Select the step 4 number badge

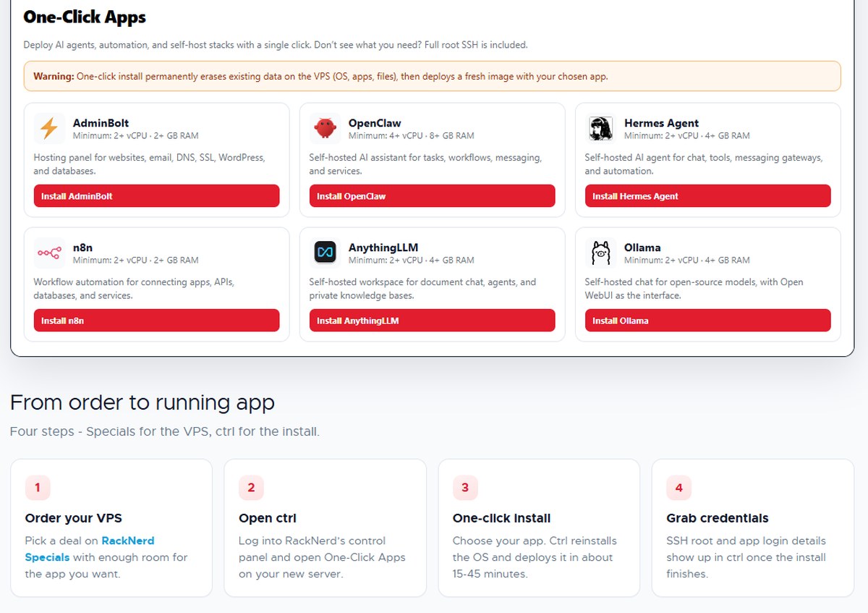[678, 488]
